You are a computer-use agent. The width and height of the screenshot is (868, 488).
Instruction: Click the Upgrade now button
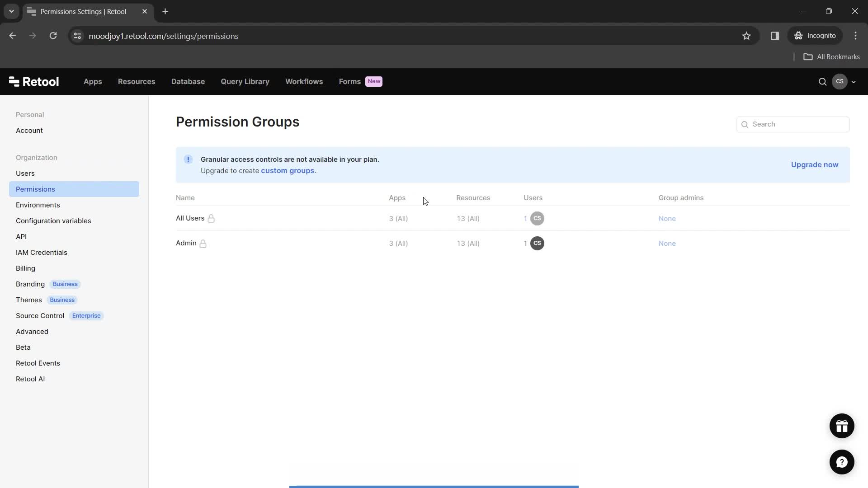pyautogui.click(x=815, y=164)
